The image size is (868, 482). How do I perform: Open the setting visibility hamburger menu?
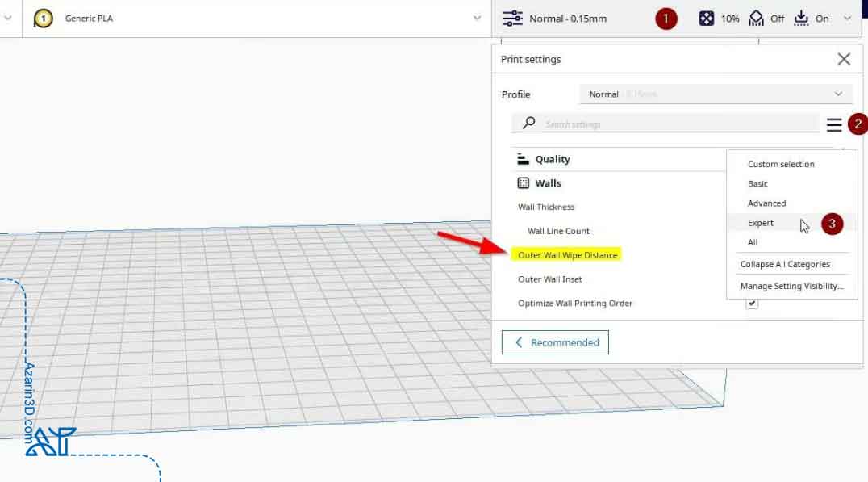834,124
